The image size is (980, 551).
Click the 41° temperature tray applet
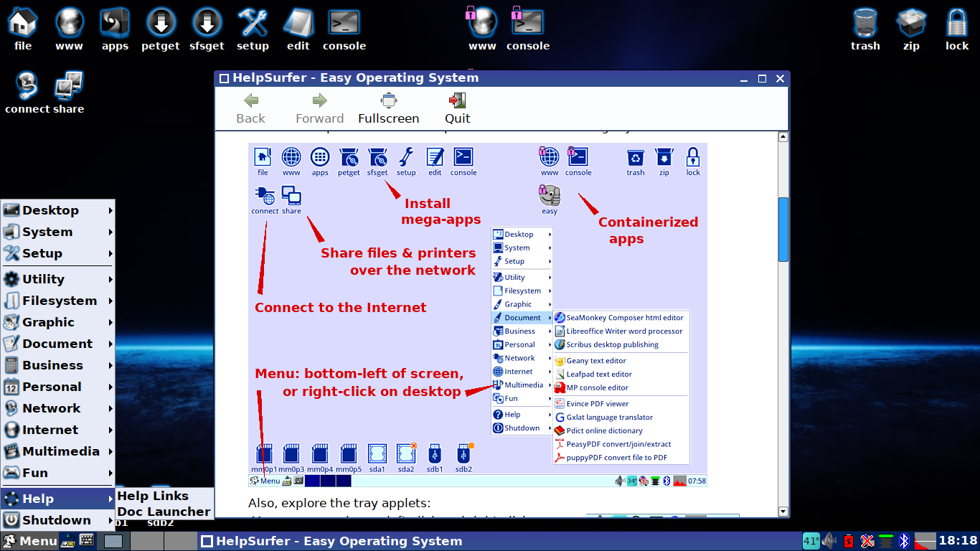[x=811, y=541]
